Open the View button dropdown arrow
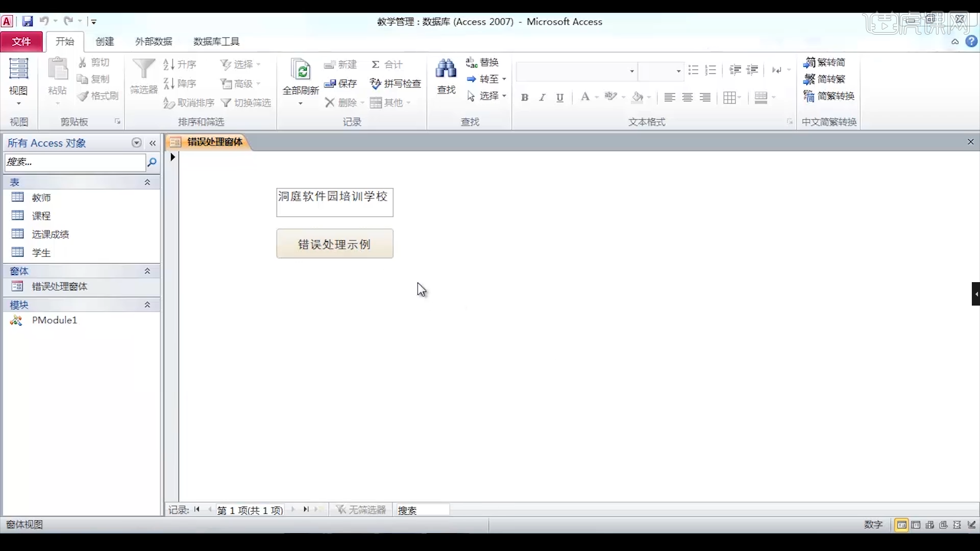 tap(19, 104)
